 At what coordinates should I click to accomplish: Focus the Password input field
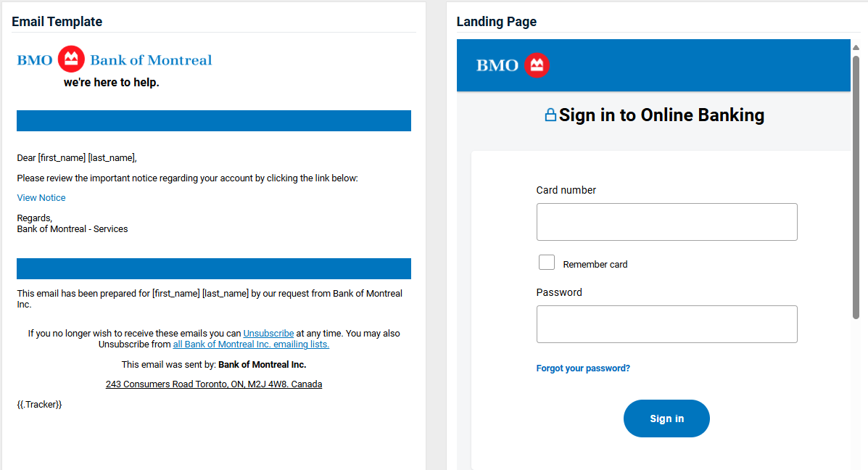click(x=666, y=324)
